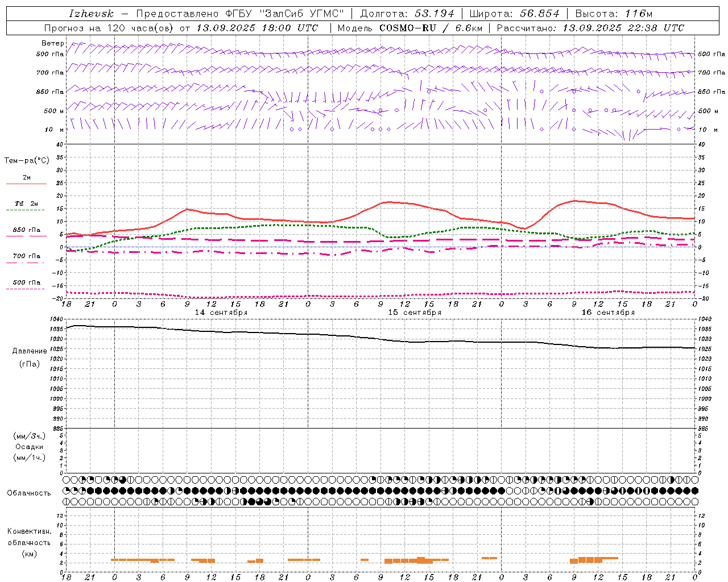Click the "(мм/1ч.)" precipitation unit label
728x582 pixels.
[x=29, y=458]
